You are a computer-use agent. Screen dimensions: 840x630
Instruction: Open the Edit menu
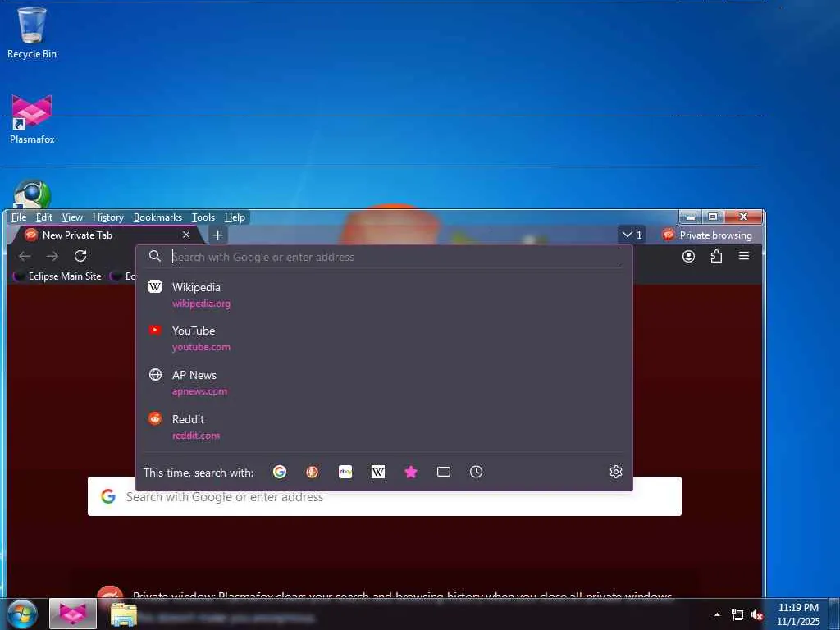(x=44, y=217)
